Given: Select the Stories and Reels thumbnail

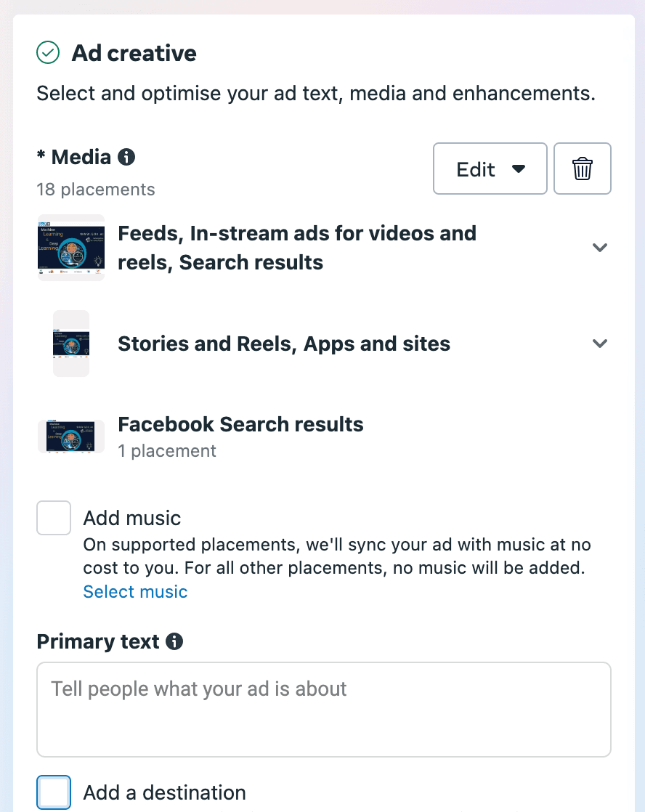Looking at the screenshot, I should pos(71,344).
